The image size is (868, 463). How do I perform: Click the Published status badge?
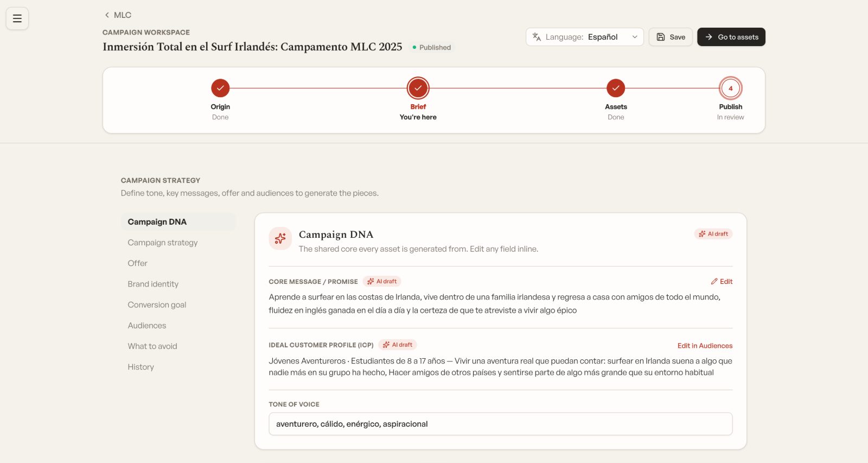(x=432, y=47)
